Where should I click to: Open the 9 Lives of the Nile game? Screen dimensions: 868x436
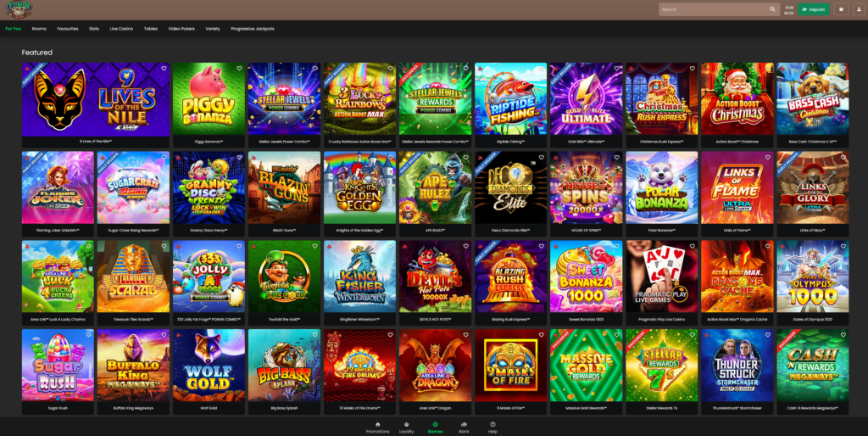(x=96, y=105)
